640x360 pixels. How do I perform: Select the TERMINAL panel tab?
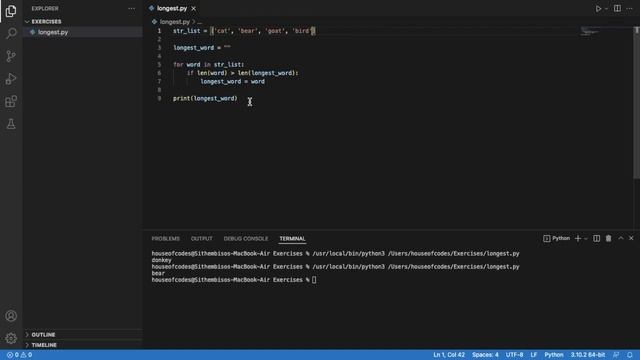point(292,238)
